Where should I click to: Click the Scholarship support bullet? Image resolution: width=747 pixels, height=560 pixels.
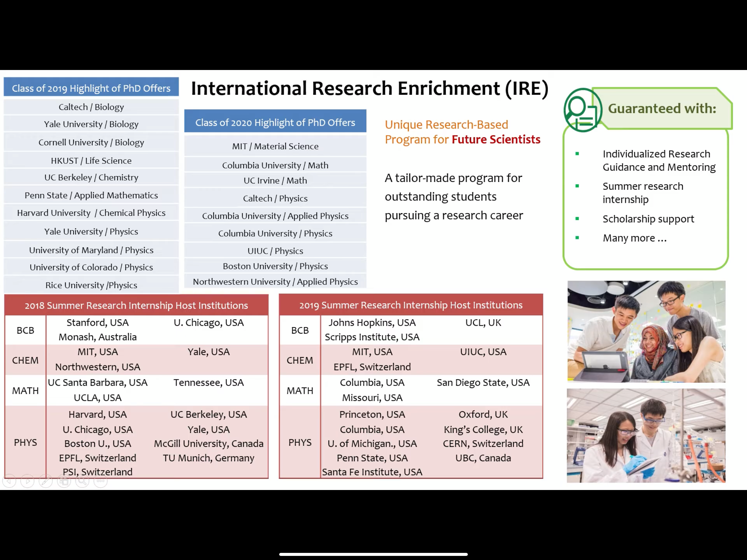coord(648,219)
